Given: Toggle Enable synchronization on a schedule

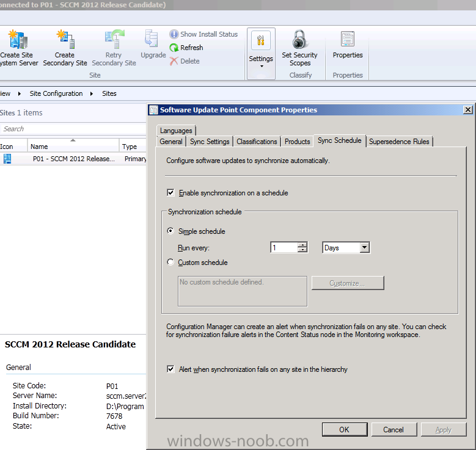Looking at the screenshot, I should (x=170, y=193).
